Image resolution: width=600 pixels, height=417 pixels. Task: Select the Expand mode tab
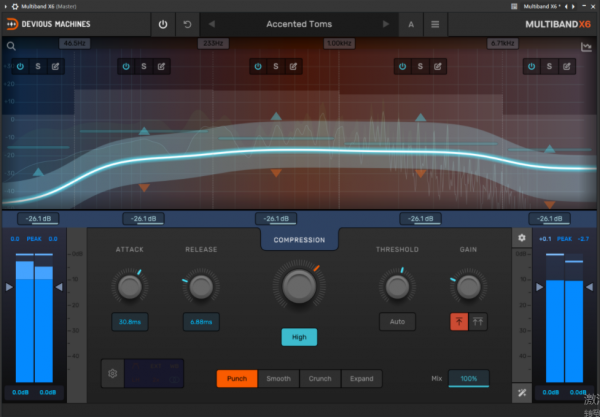point(362,379)
